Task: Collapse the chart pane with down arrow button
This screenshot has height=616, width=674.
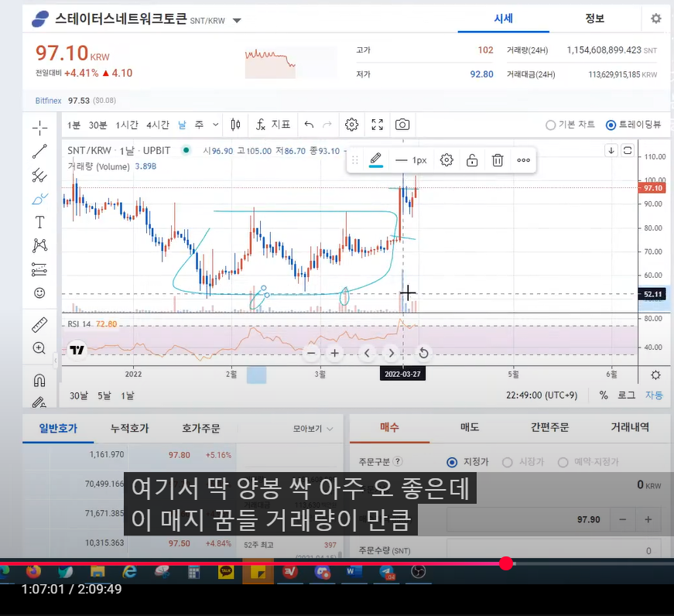Action: pyautogui.click(x=611, y=150)
